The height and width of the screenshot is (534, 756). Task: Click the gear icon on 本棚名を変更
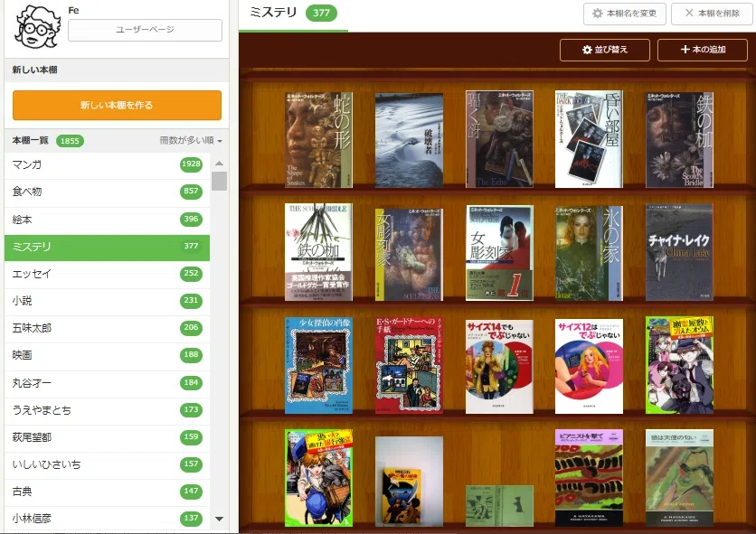click(598, 13)
